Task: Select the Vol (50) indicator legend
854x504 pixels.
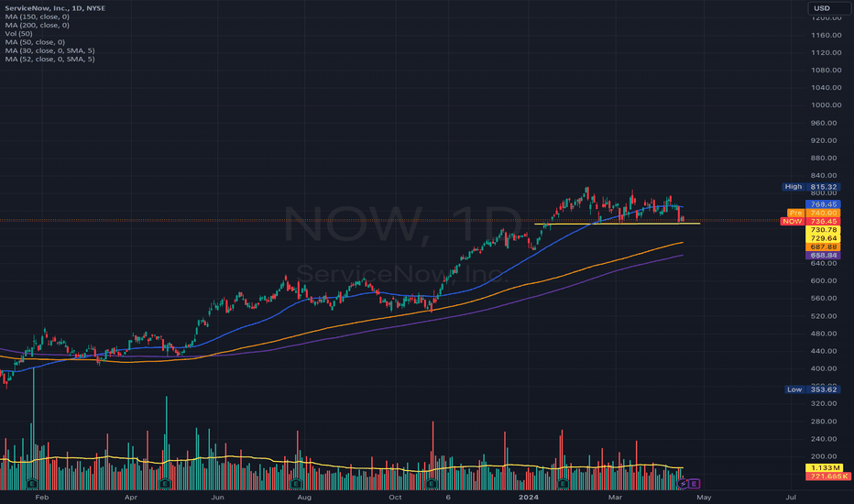Action: pos(18,34)
